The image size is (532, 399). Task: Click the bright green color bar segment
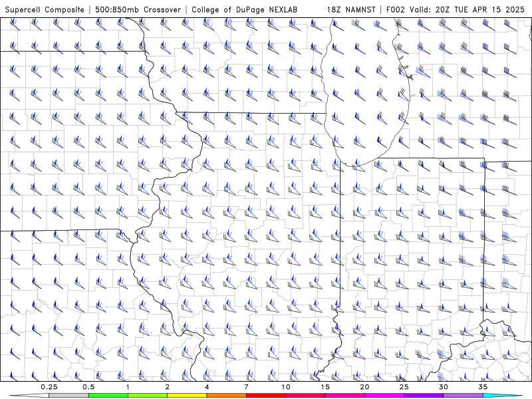click(x=108, y=396)
